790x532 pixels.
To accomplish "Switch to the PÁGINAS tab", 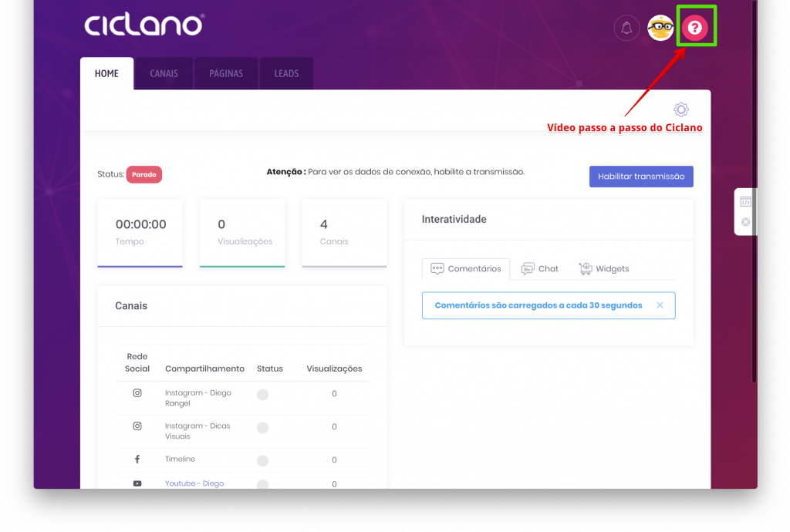I will [226, 73].
